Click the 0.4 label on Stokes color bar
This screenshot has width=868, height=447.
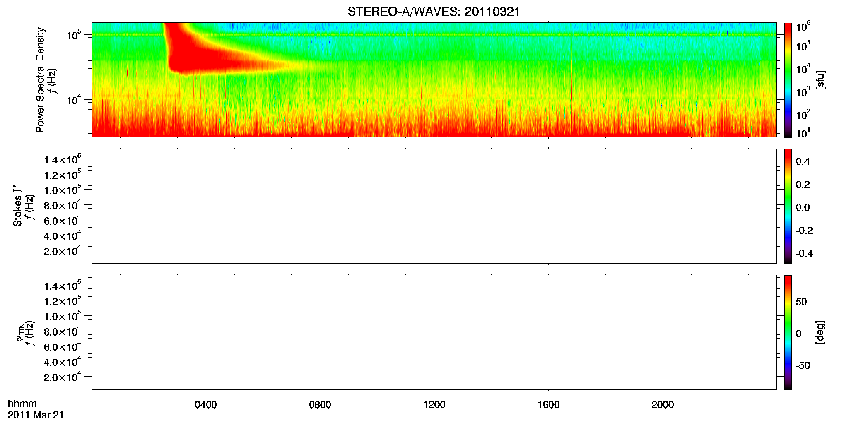pos(803,162)
